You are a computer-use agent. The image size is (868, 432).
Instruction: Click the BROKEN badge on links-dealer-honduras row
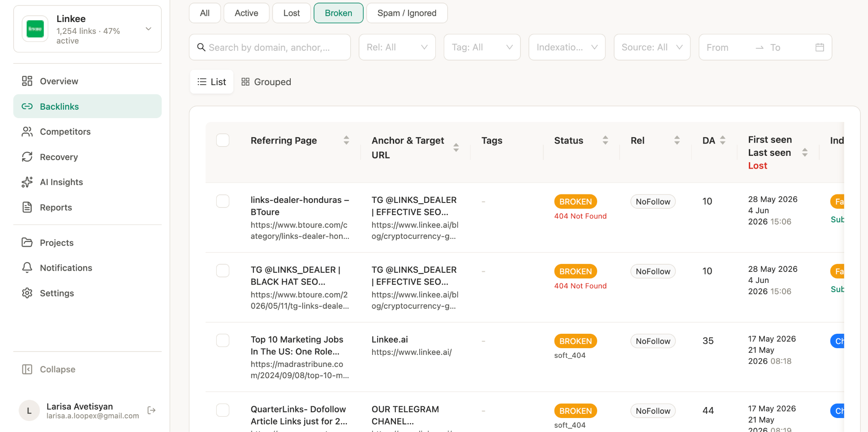[x=576, y=202]
